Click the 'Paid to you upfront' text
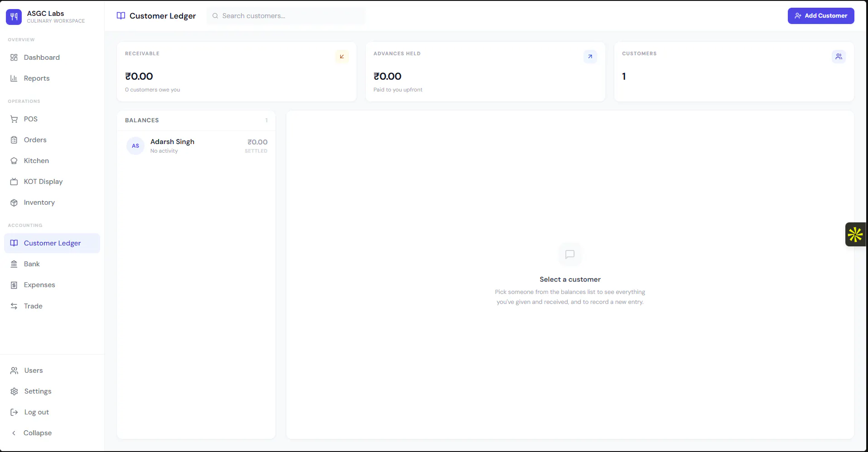 point(398,90)
